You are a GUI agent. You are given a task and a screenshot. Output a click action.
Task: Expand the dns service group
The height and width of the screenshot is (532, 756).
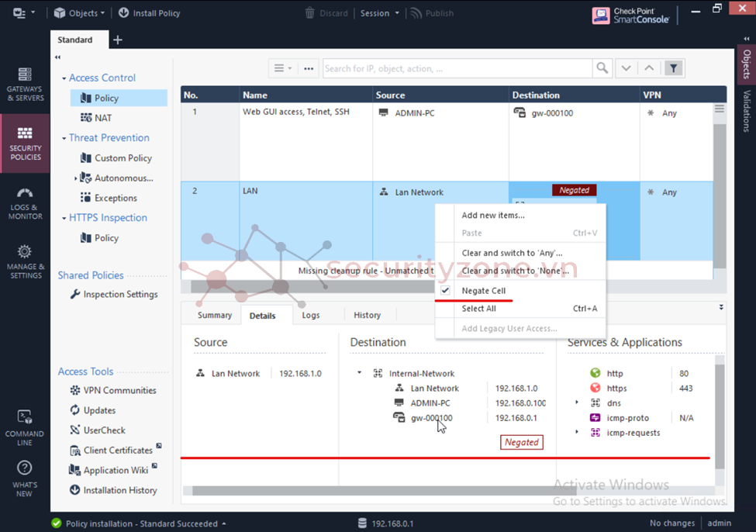coord(577,402)
